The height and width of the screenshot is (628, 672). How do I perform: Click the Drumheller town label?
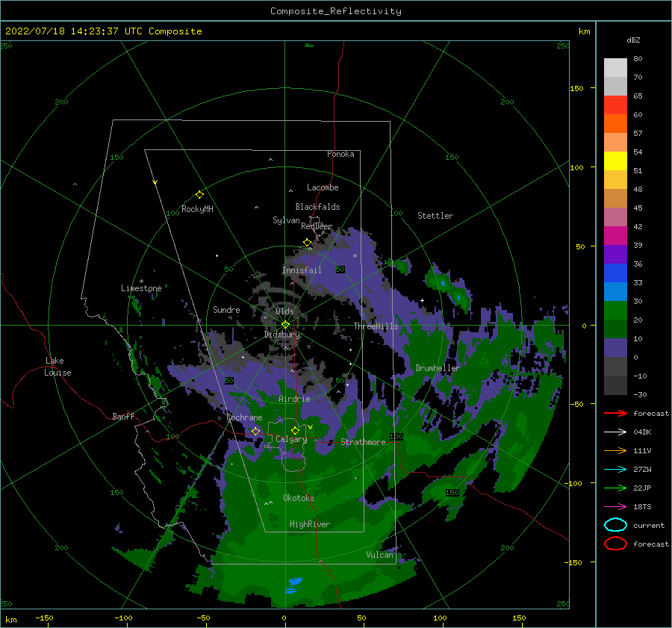pos(438,368)
